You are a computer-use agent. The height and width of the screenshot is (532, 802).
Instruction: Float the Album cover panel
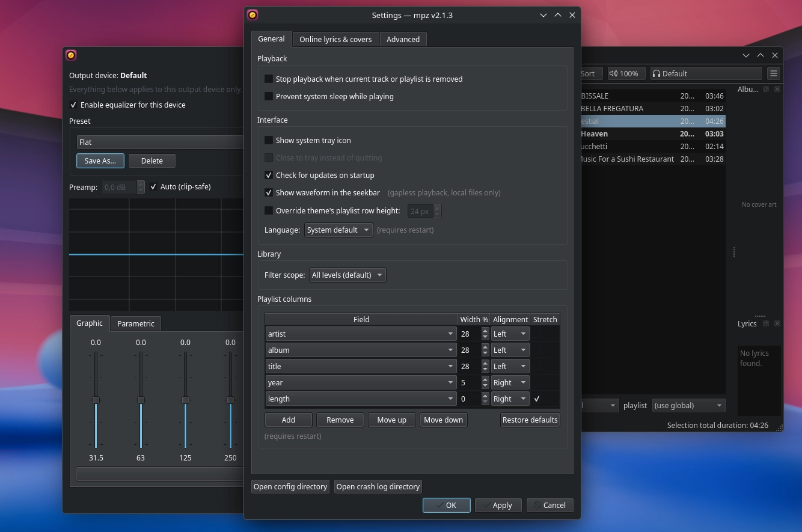pyautogui.click(x=766, y=89)
